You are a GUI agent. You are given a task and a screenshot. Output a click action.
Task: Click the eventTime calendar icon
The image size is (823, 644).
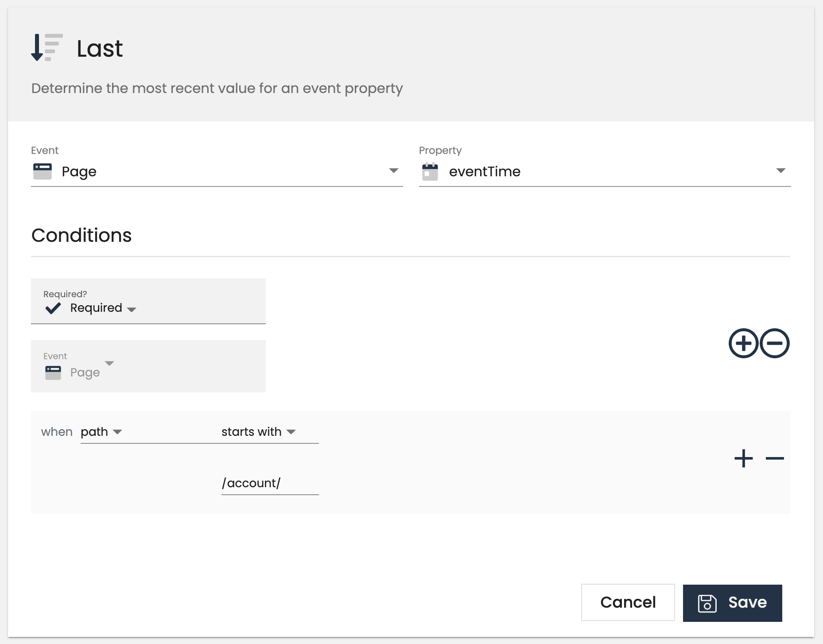430,171
